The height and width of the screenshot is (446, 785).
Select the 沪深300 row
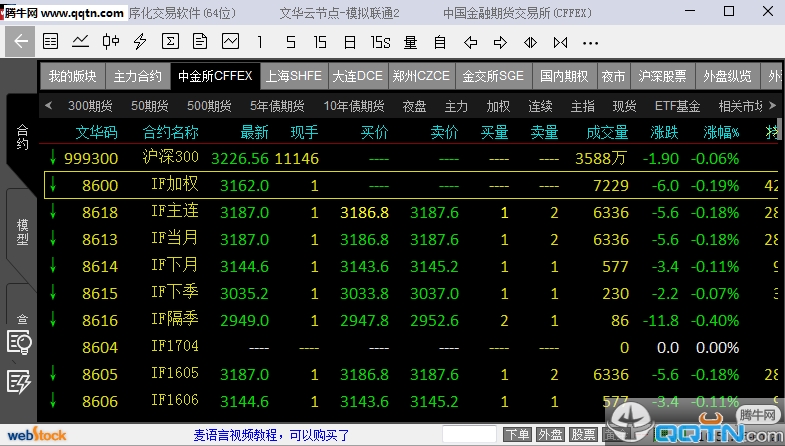coord(408,158)
